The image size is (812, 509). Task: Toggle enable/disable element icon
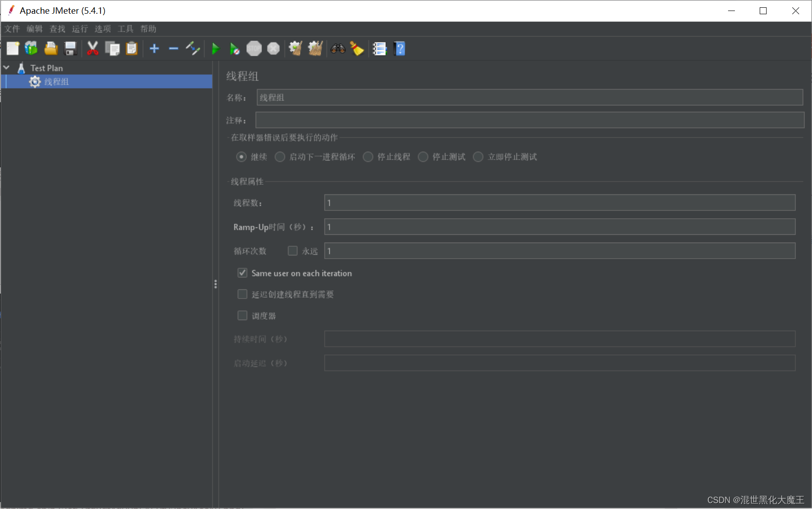pos(193,49)
